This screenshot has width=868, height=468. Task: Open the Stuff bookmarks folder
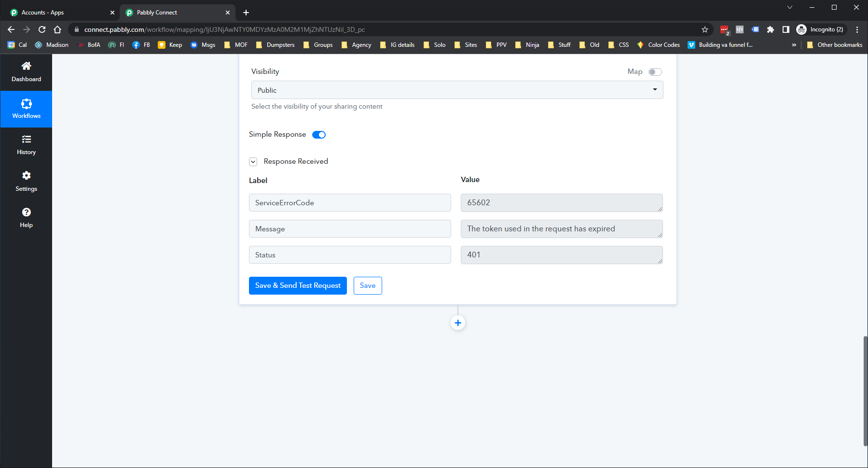[559, 45]
